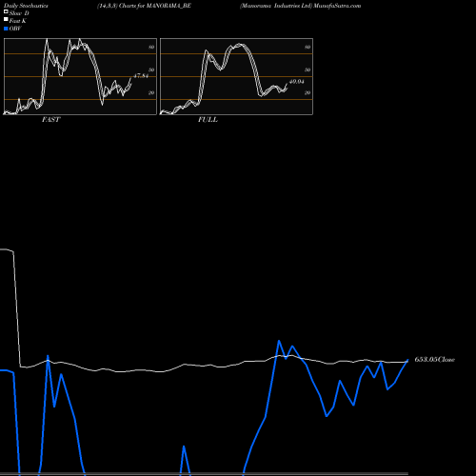Click the Fast K legend swatch
Image resolution: width=476 pixels, height=476 pixels.
[6, 19]
